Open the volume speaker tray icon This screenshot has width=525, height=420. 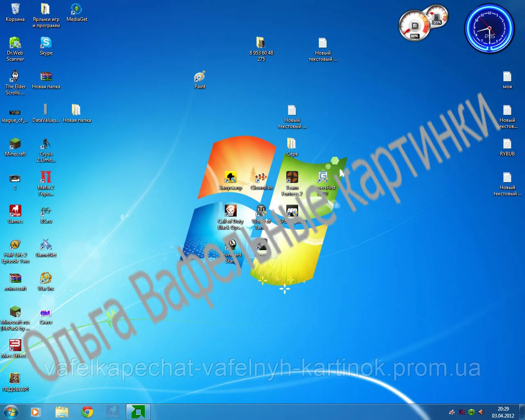click(x=481, y=412)
